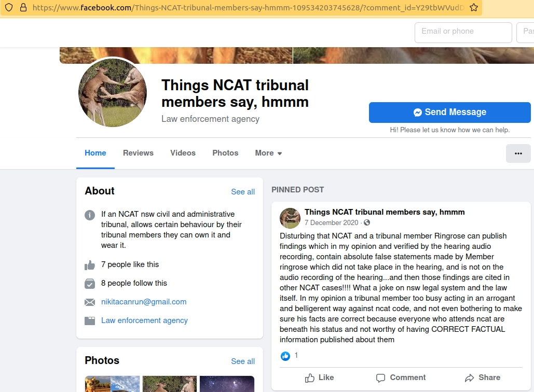Screen dimensions: 534x392
Task: Share the pinned post
Action: (x=483, y=377)
